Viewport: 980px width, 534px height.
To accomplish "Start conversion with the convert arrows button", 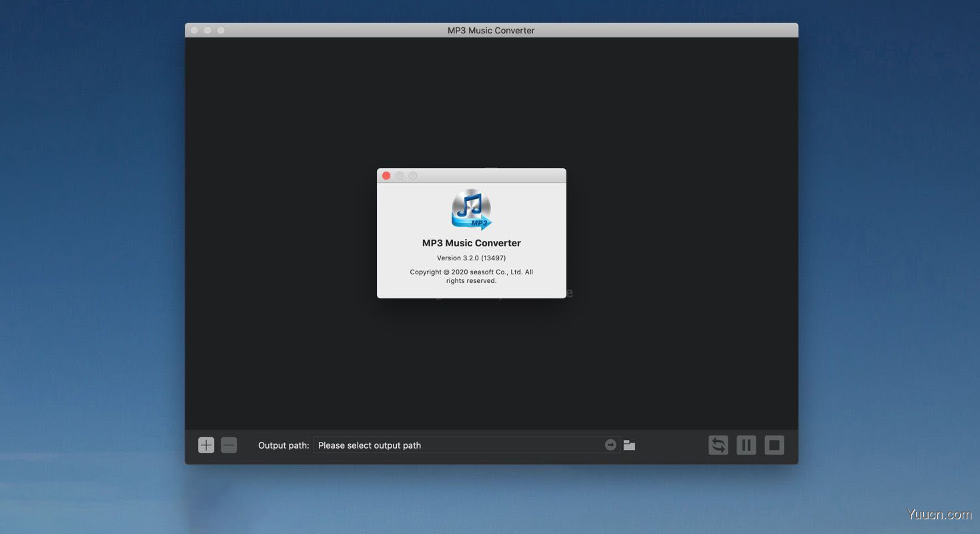I will [x=718, y=445].
